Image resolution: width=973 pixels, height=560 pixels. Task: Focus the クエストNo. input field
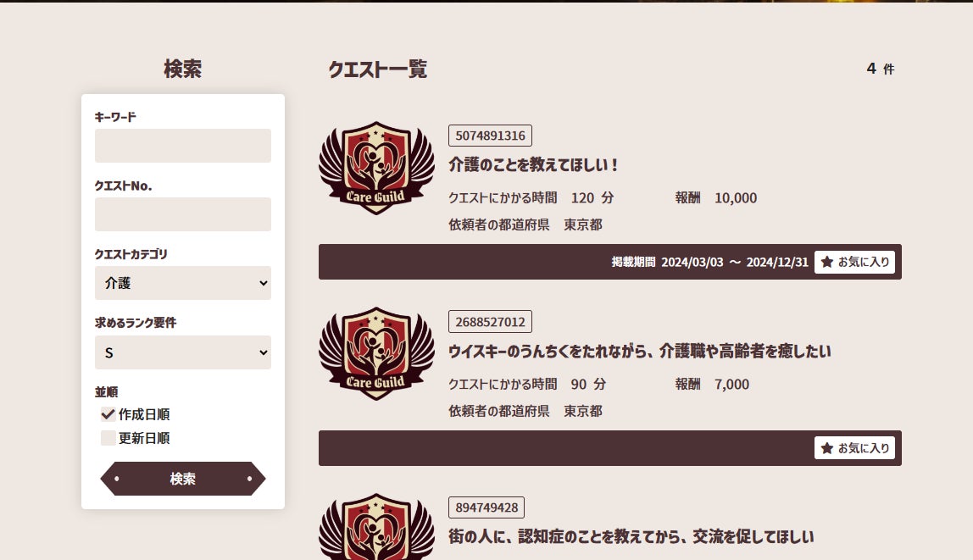183,214
